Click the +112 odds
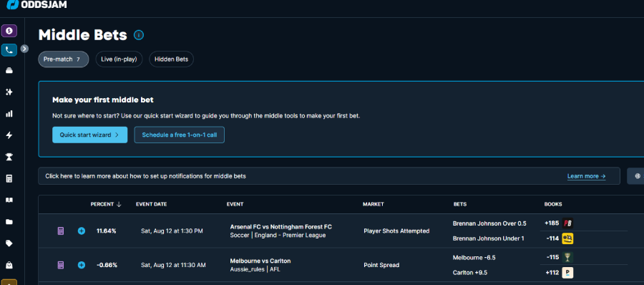644x285 pixels. (x=552, y=273)
